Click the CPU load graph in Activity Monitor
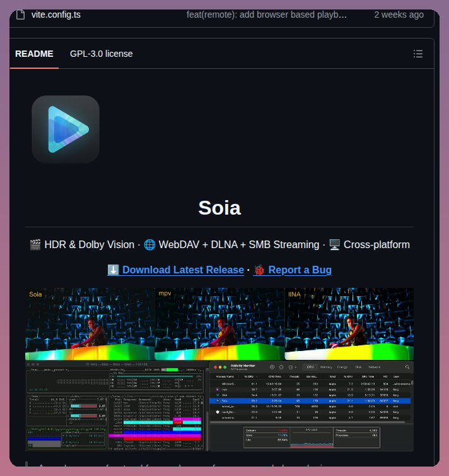Image resolution: width=449 pixels, height=476 pixels. click(312, 437)
